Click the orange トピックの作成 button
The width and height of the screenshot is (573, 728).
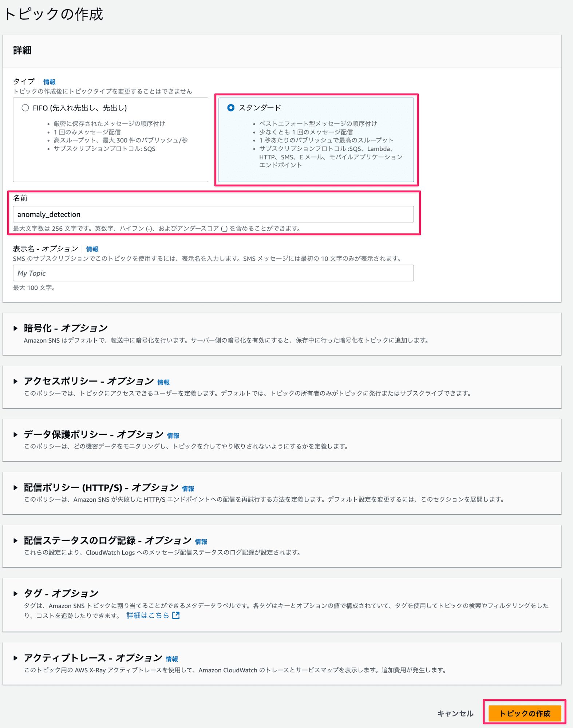pos(525,713)
